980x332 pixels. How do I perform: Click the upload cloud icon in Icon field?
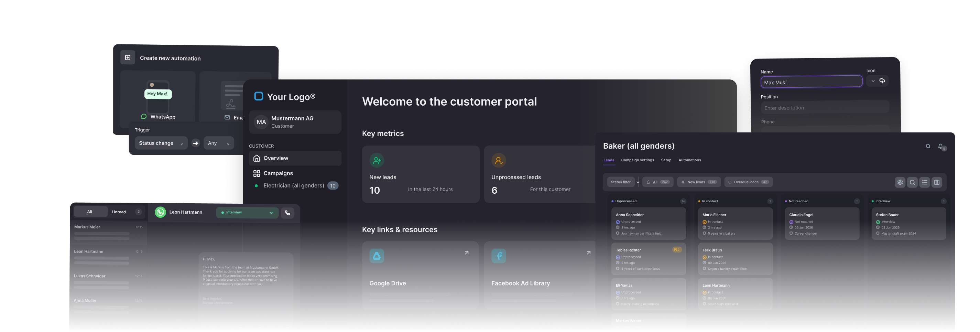pyautogui.click(x=882, y=81)
